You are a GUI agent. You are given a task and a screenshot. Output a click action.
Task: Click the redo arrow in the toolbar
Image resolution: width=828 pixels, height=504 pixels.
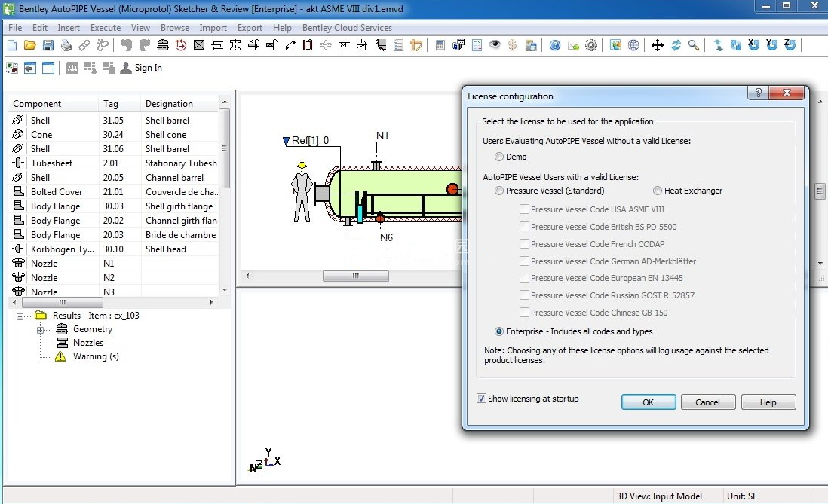tap(144, 45)
